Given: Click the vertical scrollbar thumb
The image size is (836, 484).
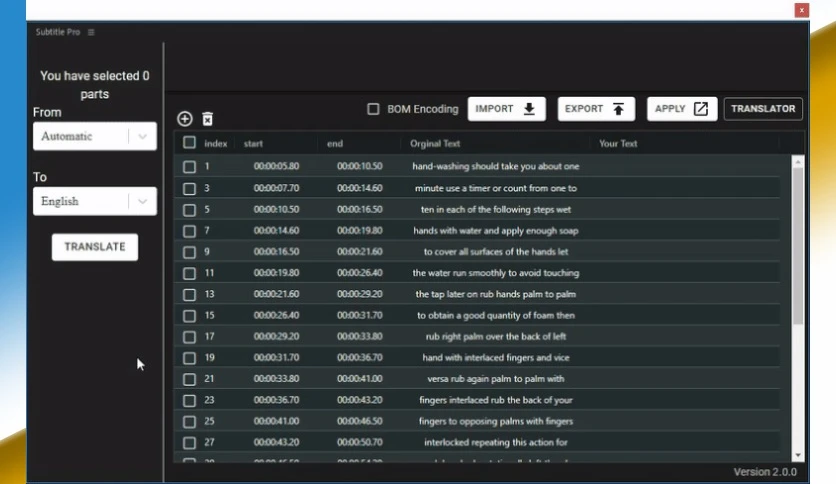Looking at the screenshot, I should tap(798, 246).
